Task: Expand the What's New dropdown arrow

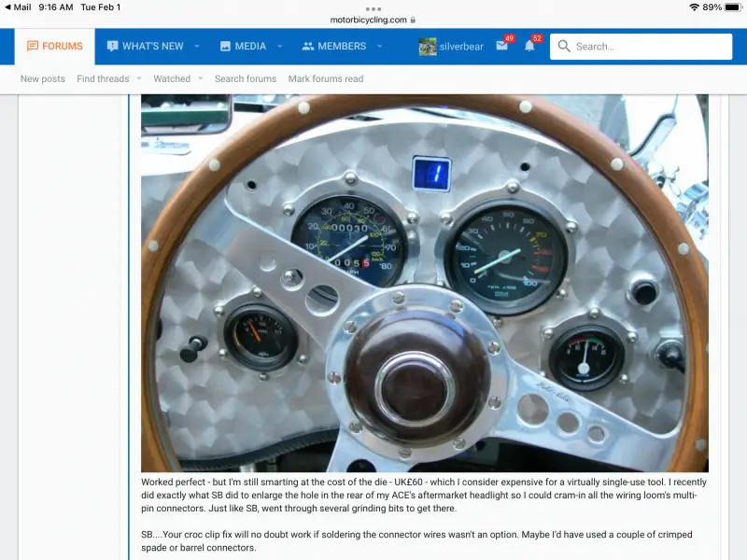Action: [x=197, y=46]
